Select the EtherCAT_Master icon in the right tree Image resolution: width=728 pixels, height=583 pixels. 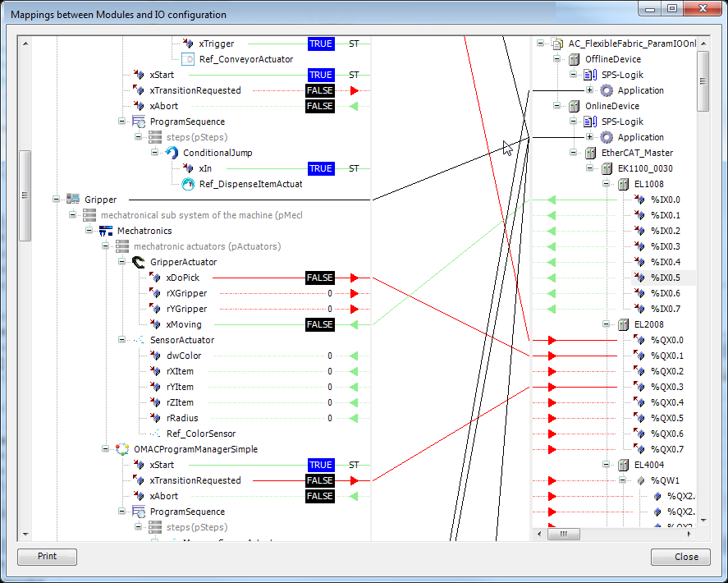pyautogui.click(x=589, y=153)
